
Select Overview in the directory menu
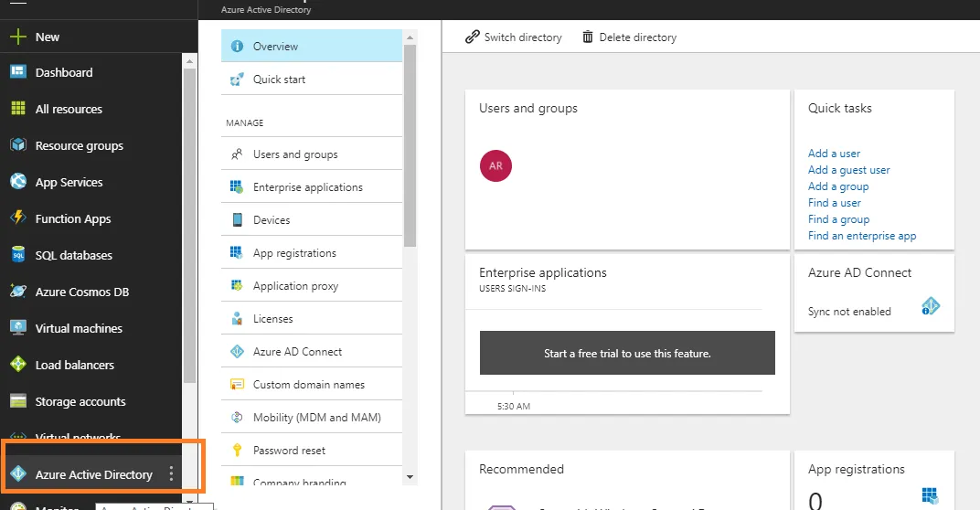(311, 47)
